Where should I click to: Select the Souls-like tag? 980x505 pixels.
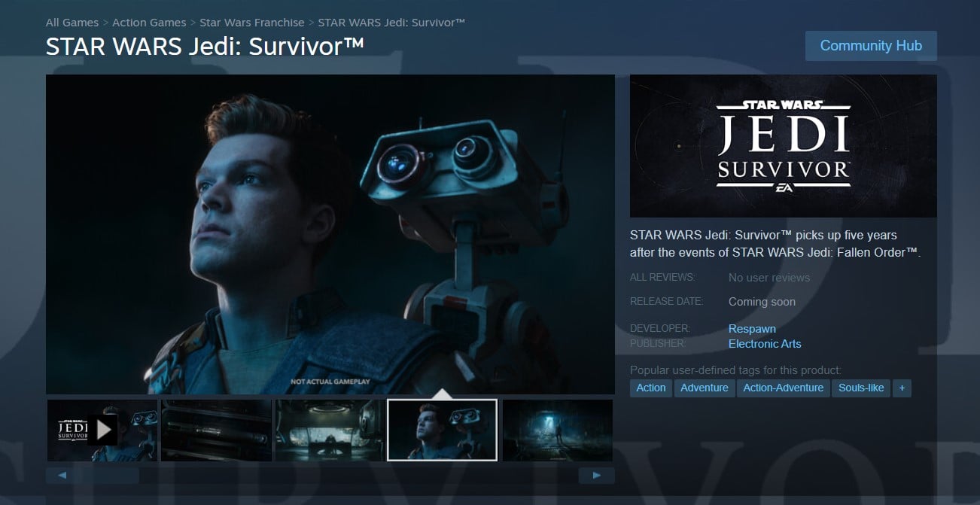click(861, 388)
